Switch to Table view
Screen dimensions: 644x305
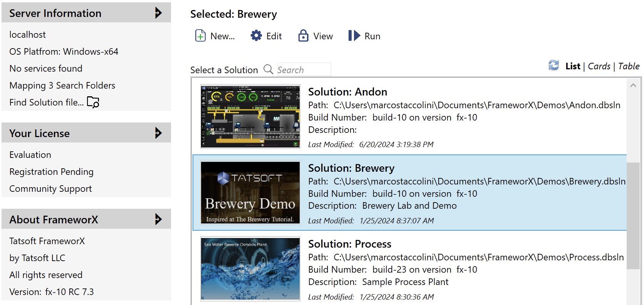tap(629, 66)
